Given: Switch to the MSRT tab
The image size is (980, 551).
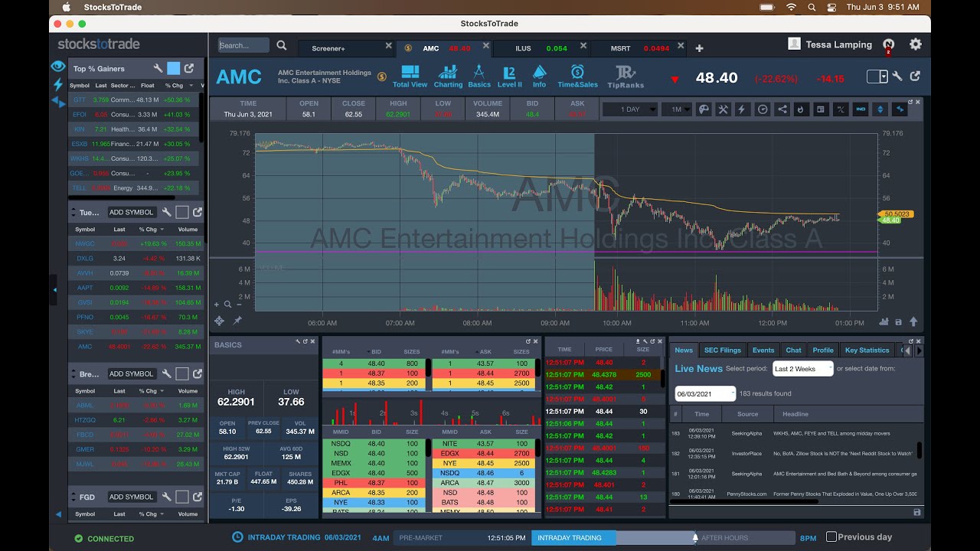Looking at the screenshot, I should (x=621, y=48).
